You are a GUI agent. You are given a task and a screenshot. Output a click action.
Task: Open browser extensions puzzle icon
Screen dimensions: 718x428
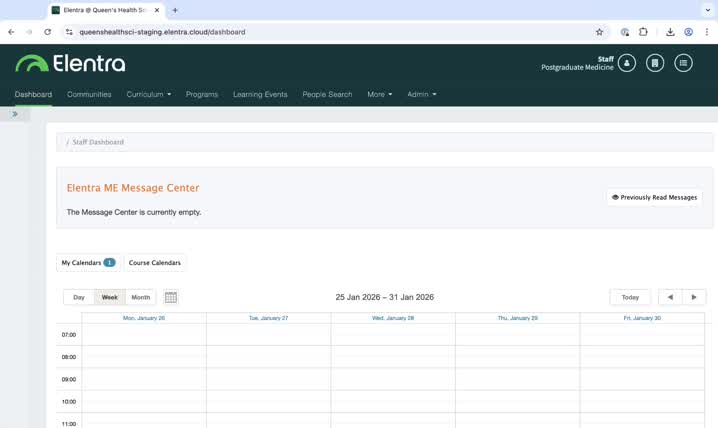pyautogui.click(x=643, y=32)
